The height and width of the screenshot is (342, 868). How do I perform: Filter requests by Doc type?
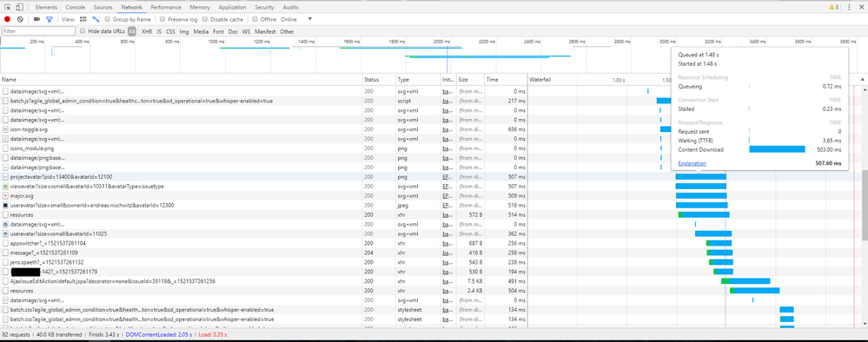coord(233,31)
